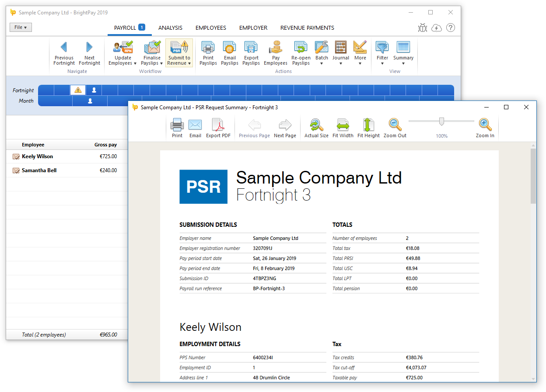Screen dimensions: 546x392
Task: Go to Next Page of PSR summary
Action: (x=285, y=128)
